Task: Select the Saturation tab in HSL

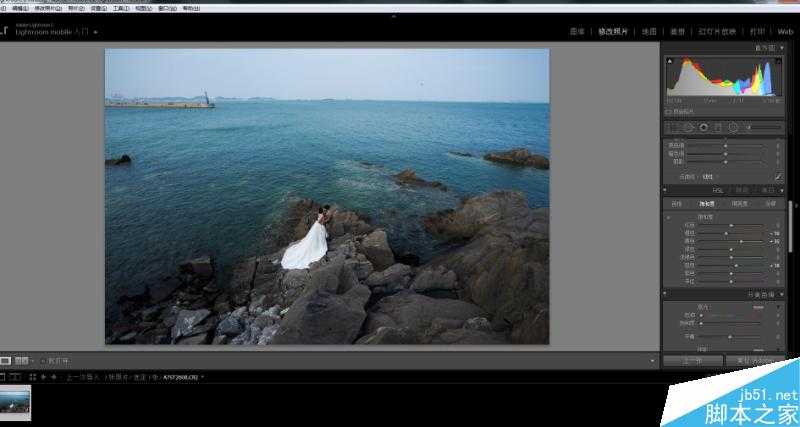Action: (x=706, y=203)
